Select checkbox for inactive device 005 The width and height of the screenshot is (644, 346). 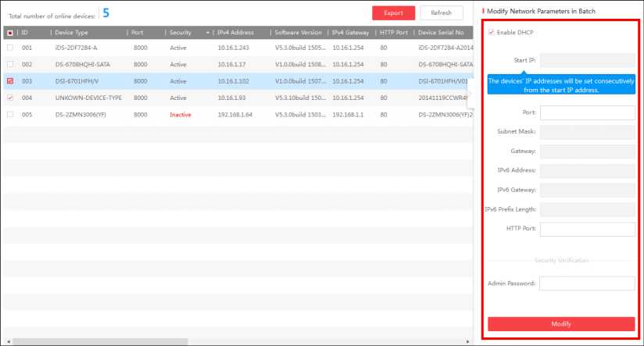coord(9,114)
